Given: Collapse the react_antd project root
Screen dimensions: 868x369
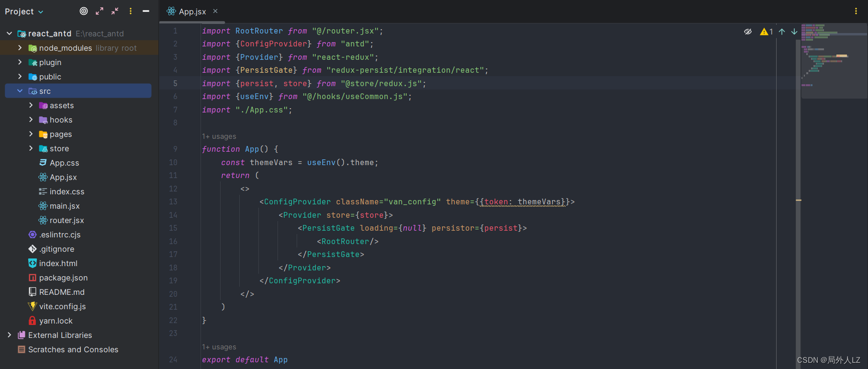Looking at the screenshot, I should (x=9, y=34).
